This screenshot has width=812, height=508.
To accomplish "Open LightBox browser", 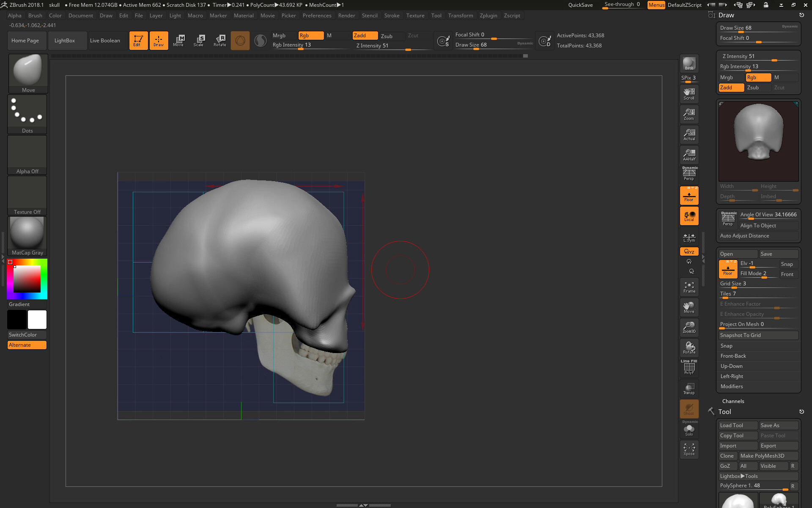I will pos(68,41).
